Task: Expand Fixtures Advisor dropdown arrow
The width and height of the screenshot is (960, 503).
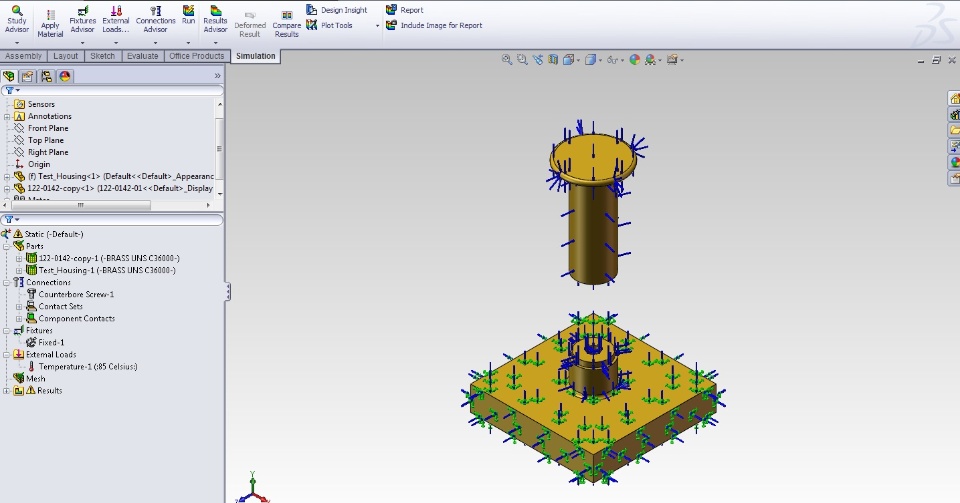Action: pyautogui.click(x=82, y=43)
